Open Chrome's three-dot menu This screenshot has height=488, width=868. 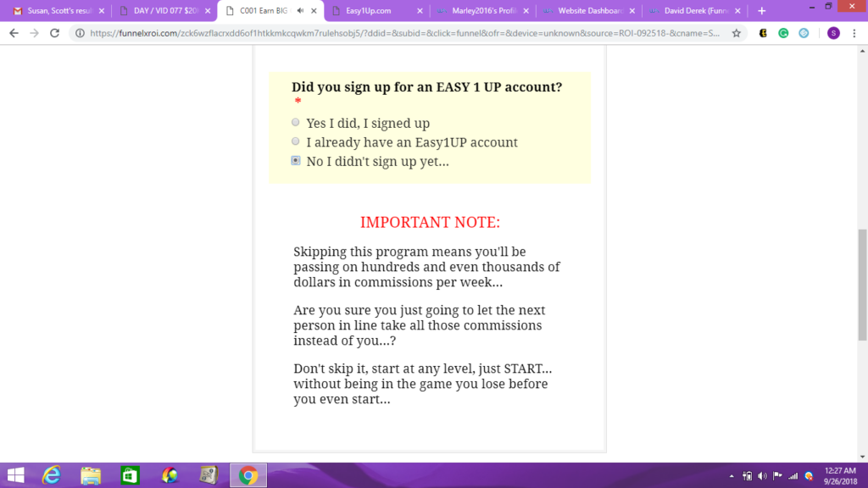(854, 33)
